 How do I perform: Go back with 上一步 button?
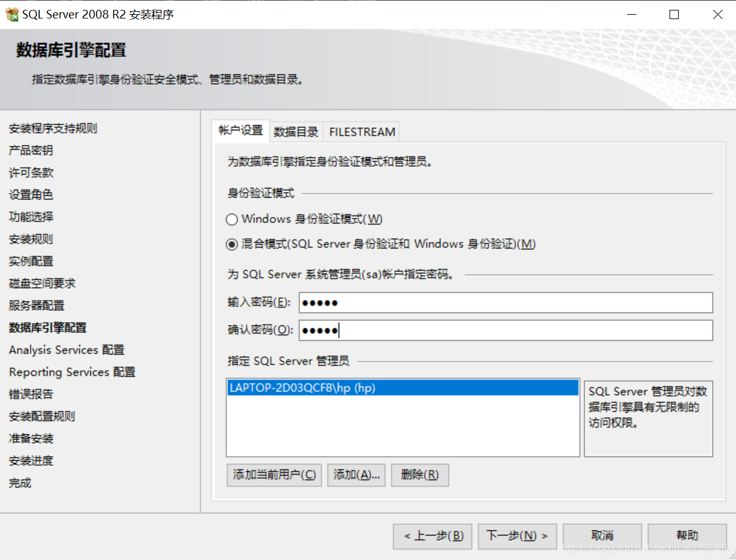pos(432,536)
